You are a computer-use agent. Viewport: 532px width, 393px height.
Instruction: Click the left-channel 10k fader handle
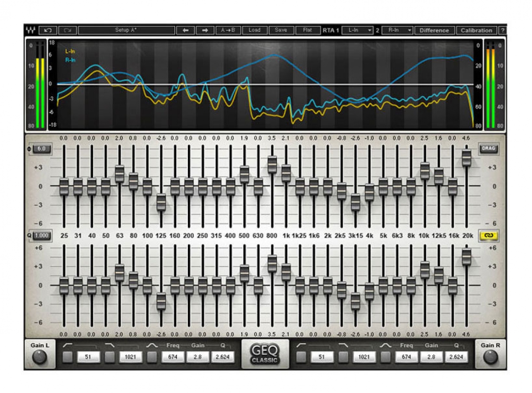coord(425,171)
